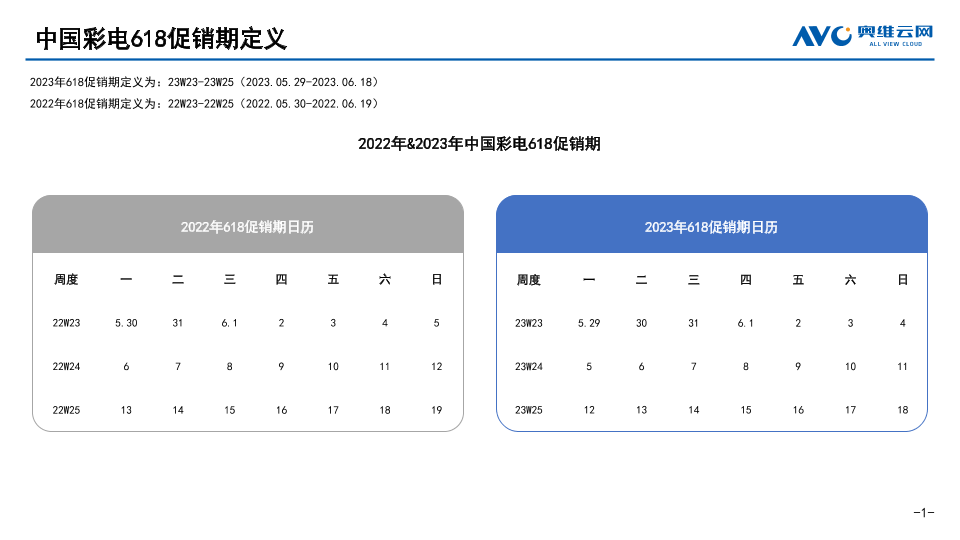Screen dimensions: 960x540
Task: Click the 日 column header in 2023 calendar
Action: pyautogui.click(x=902, y=280)
